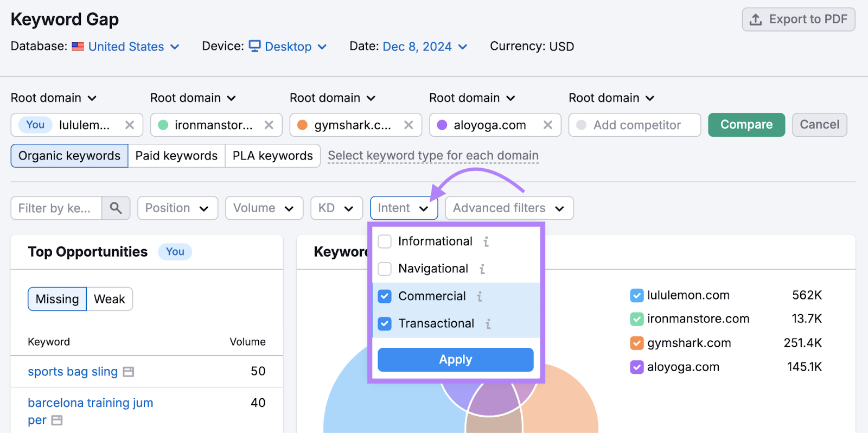Open Root domain dropdown above aloyoga.com field
The image size is (868, 433).
(472, 98)
